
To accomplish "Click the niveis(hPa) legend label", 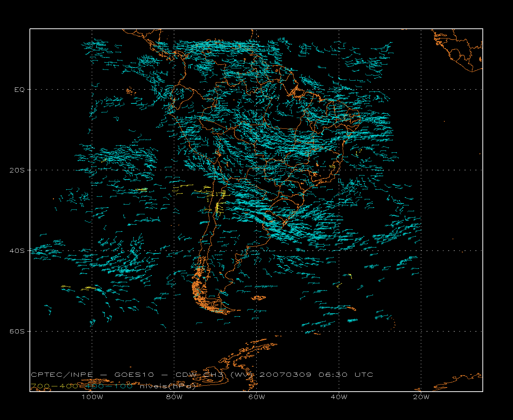I will (x=168, y=386).
